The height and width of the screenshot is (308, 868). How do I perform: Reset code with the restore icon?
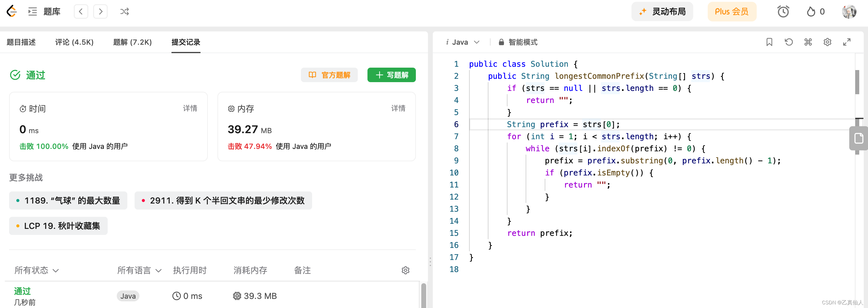(789, 42)
